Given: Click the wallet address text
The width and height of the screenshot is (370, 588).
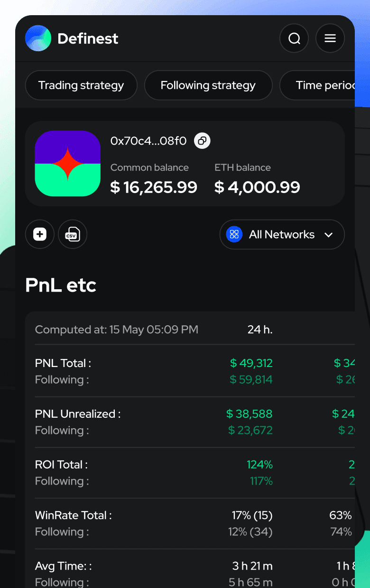Looking at the screenshot, I should [x=148, y=141].
